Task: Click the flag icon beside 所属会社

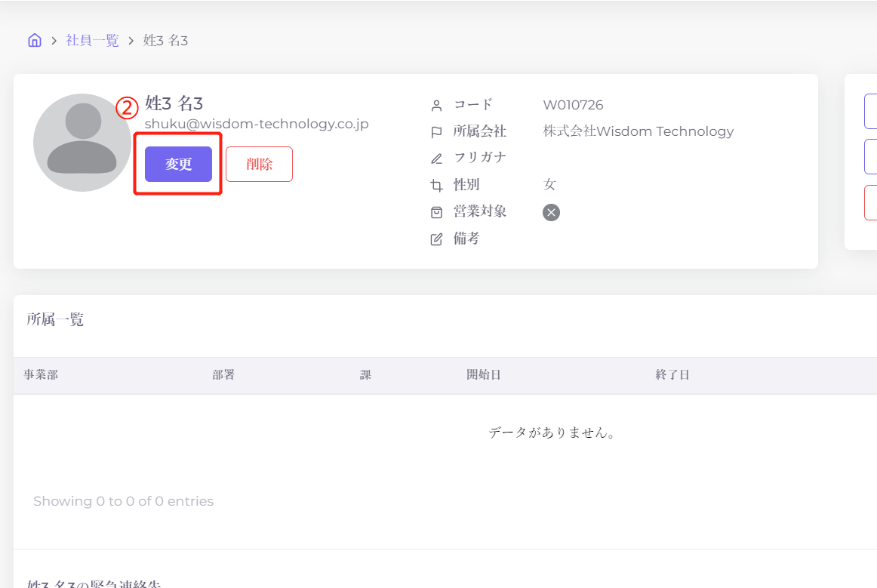Action: point(436,132)
